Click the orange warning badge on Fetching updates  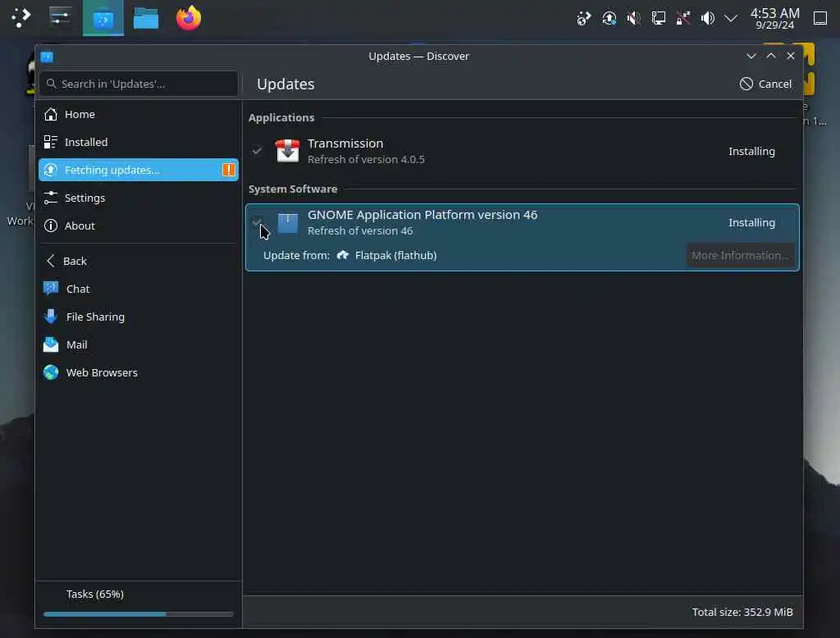click(228, 170)
